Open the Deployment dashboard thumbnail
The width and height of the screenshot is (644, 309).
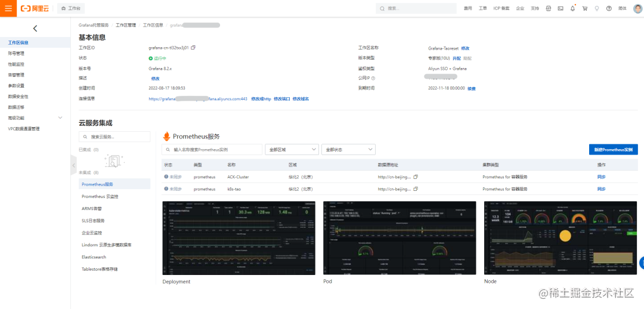point(239,238)
